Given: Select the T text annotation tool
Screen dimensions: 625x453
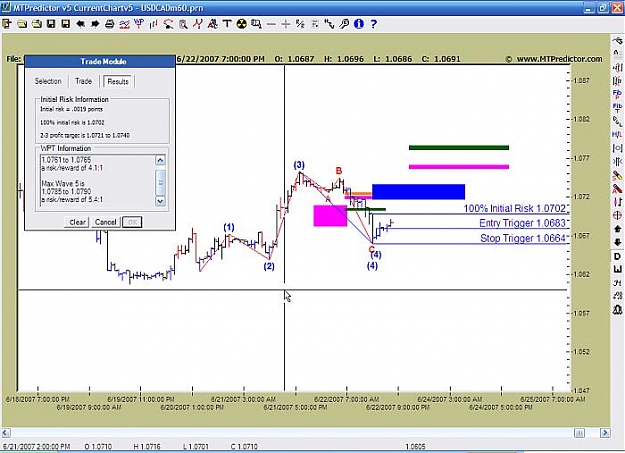Looking at the screenshot, I should point(227,24).
